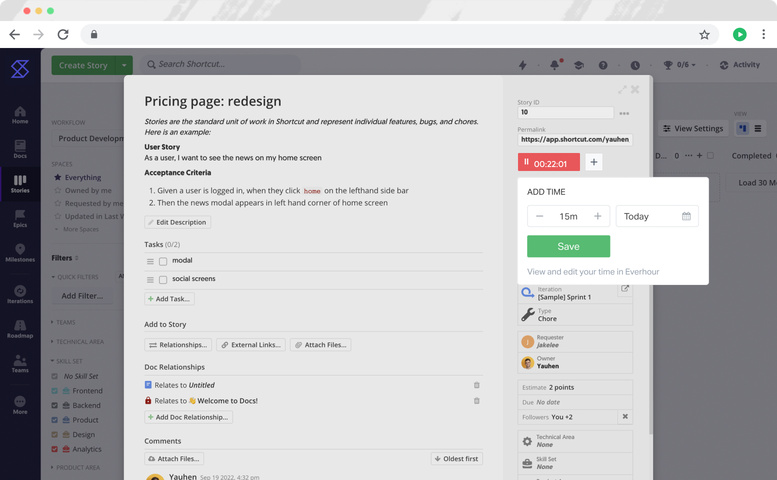Select the Everything space
Viewport: 777px width, 480px height.
coord(78,177)
